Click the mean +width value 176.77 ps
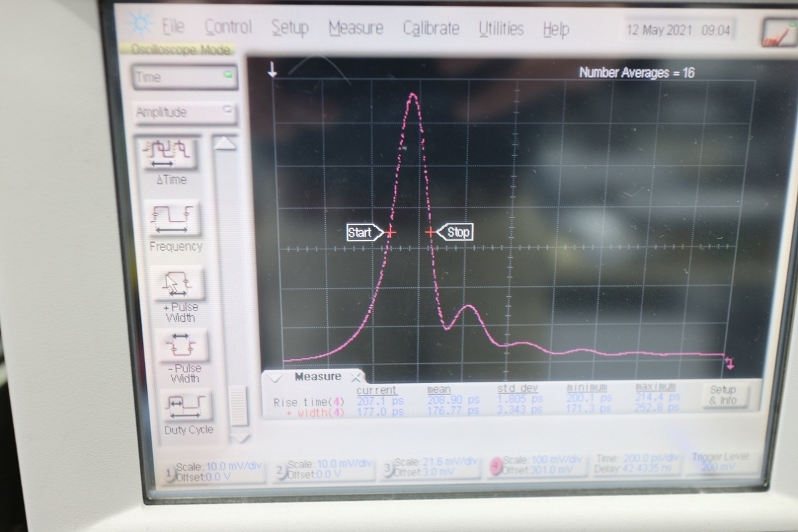The width and height of the screenshot is (798, 532). 453,411
